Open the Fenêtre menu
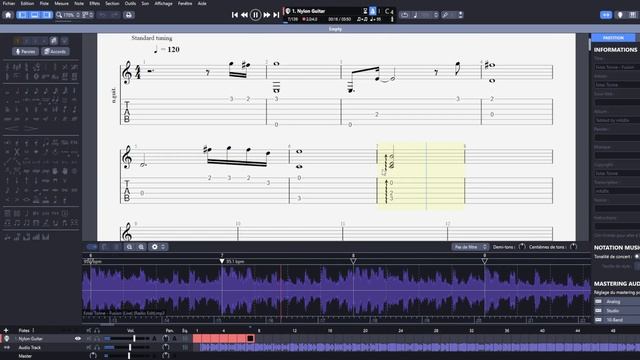Image resolution: width=640 pixels, height=360 pixels. (185, 3)
